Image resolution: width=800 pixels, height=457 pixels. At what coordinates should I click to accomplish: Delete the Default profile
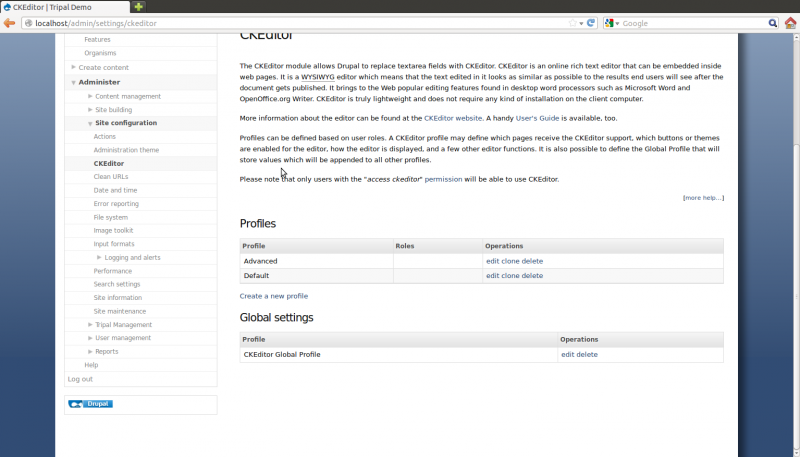click(532, 275)
